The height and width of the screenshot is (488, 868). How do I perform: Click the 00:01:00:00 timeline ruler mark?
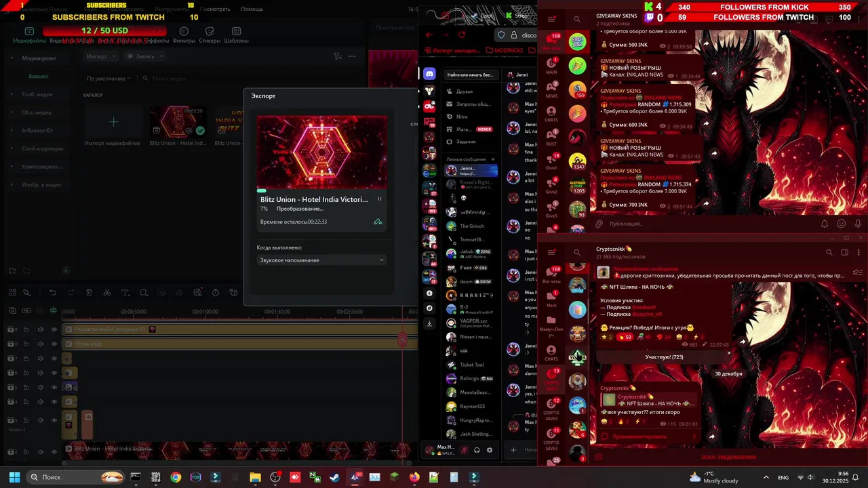(205, 312)
